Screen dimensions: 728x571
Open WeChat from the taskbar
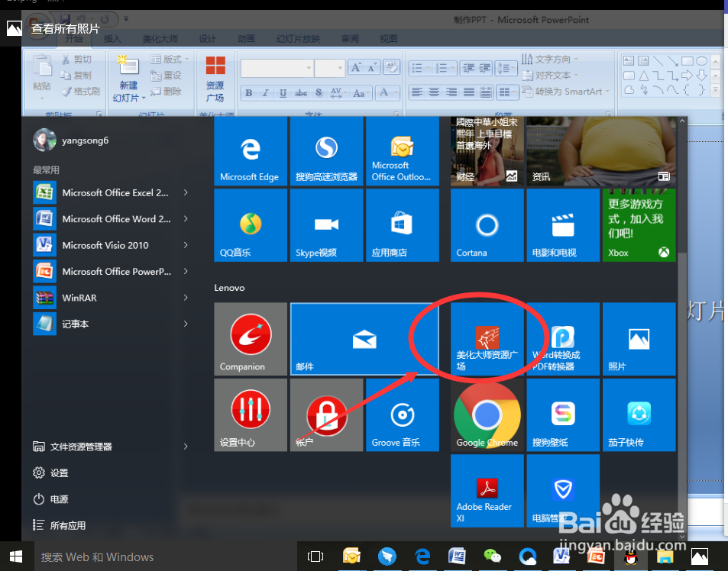pyautogui.click(x=492, y=556)
